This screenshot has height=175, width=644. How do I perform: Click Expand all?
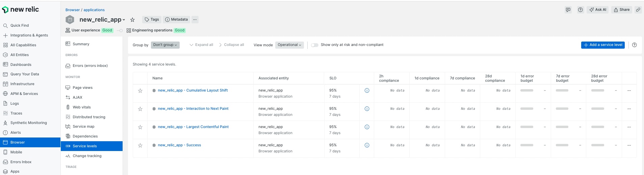coord(201,45)
